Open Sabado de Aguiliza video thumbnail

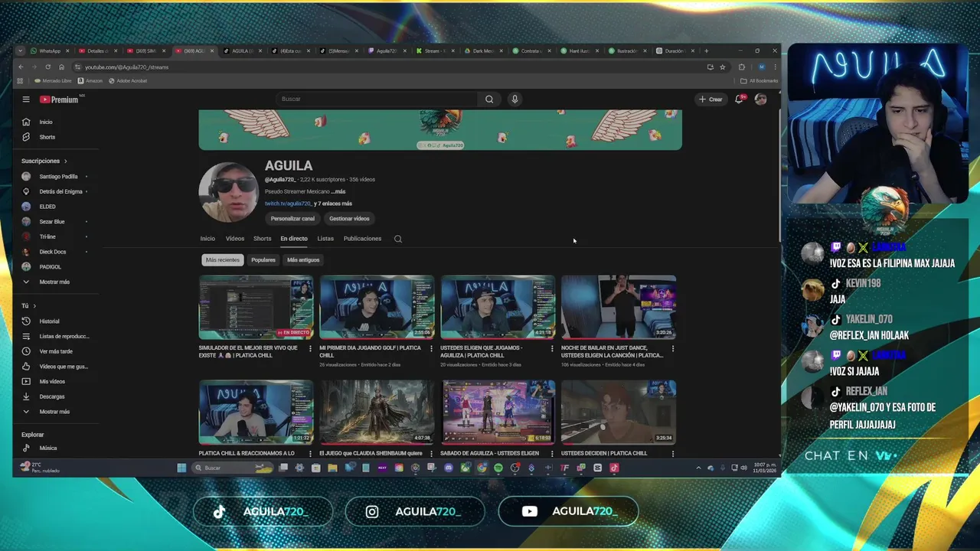pyautogui.click(x=498, y=412)
